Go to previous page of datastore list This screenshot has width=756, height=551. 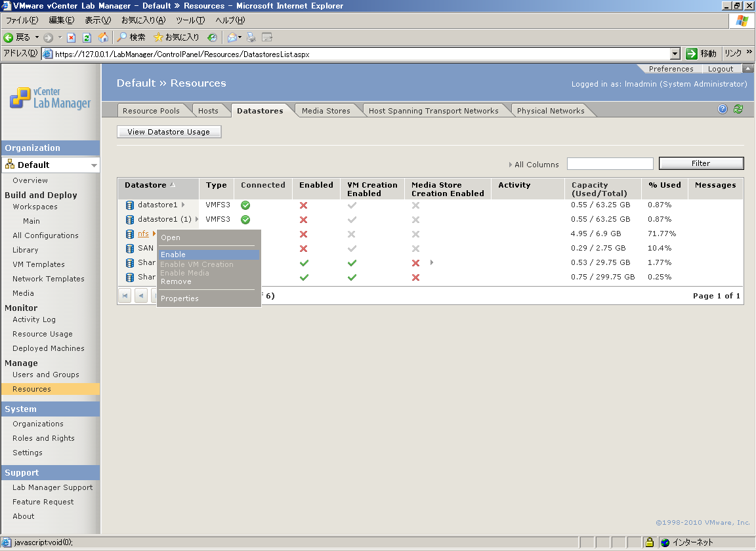click(141, 295)
